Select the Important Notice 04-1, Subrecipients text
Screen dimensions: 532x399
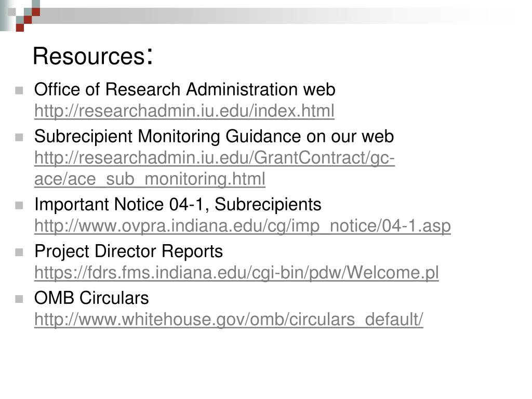(178, 205)
